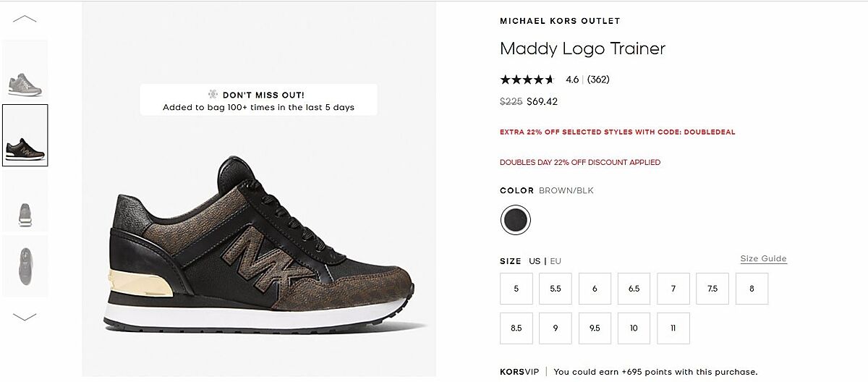868x382 pixels.
Task: Select size 5
Action: [516, 289]
